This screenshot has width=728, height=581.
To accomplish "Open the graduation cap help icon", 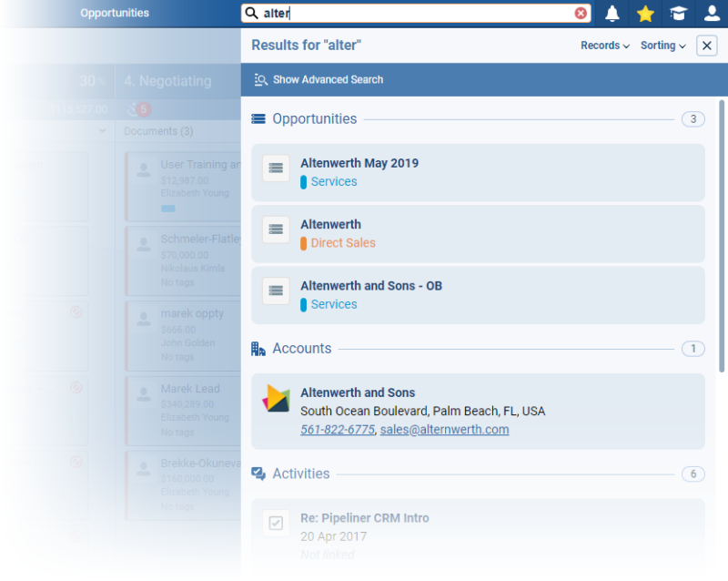I will pos(678,14).
